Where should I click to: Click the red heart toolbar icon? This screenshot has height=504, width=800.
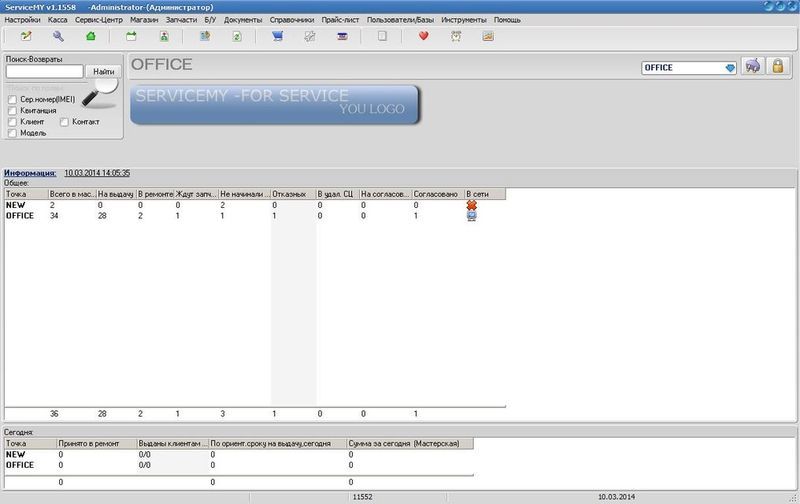pos(423,36)
